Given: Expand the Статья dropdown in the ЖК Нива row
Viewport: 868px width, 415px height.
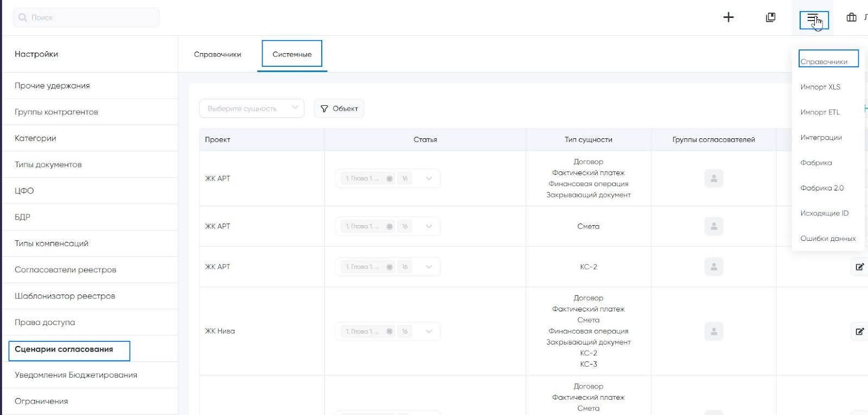Looking at the screenshot, I should click(x=429, y=331).
